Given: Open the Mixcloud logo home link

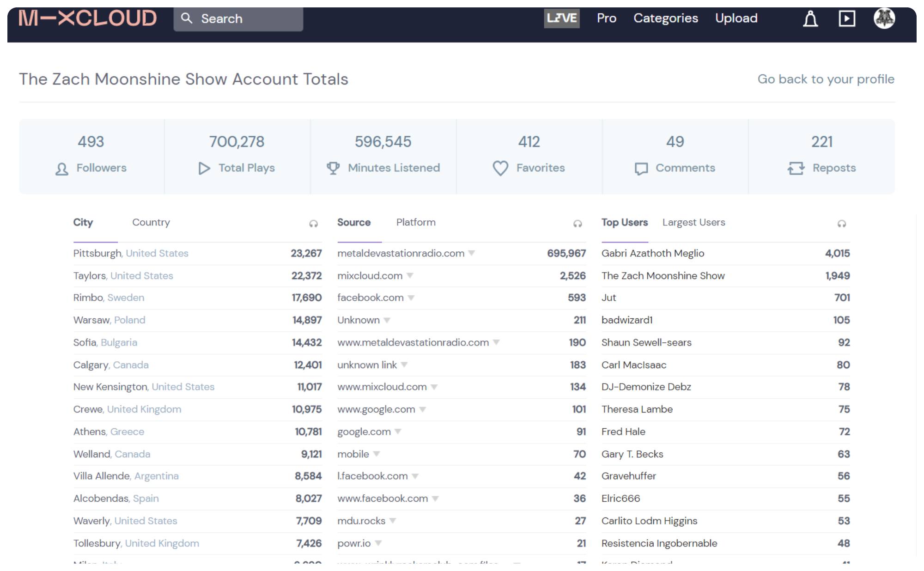Looking at the screenshot, I should coord(88,18).
